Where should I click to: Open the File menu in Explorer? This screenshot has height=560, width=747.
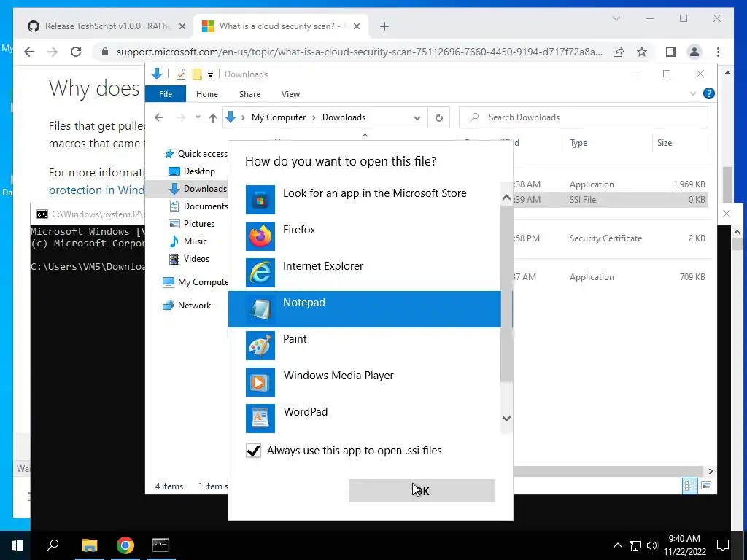(166, 94)
